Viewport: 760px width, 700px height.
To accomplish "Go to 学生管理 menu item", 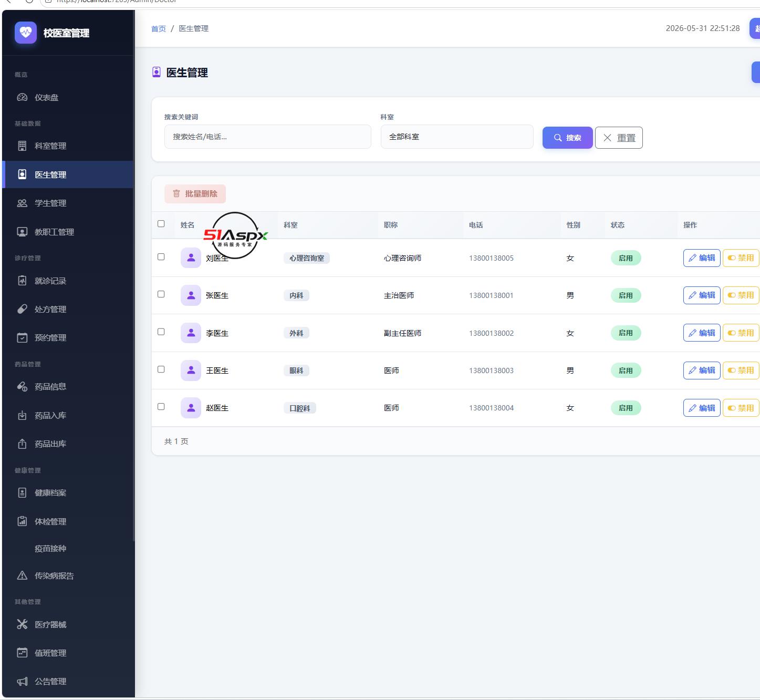I will (68, 203).
